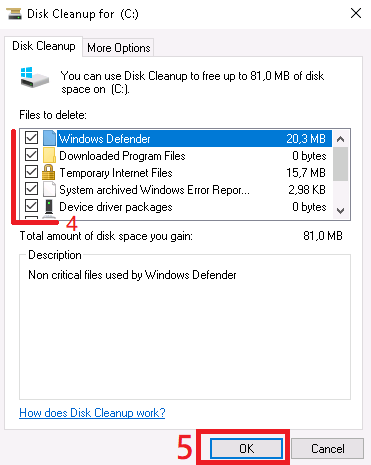The height and width of the screenshot is (465, 371).
Task: Click the file list scroll down arrow
Action: coord(340,211)
